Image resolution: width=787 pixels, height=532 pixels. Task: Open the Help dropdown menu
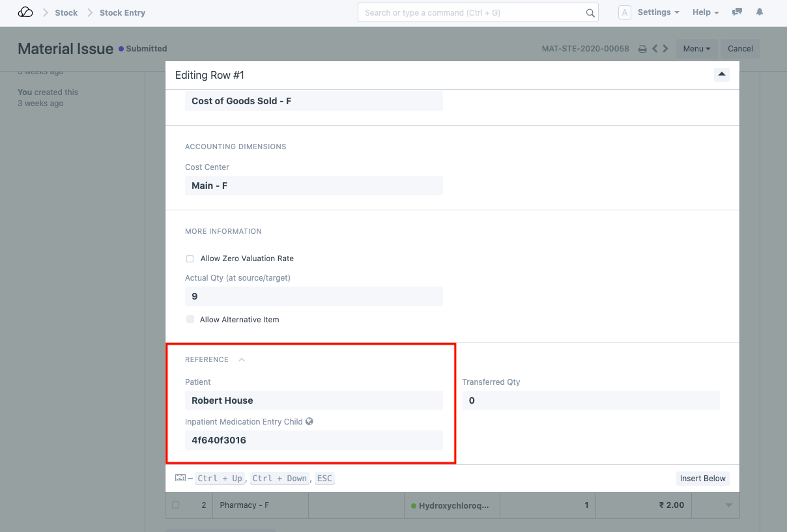[x=706, y=12]
